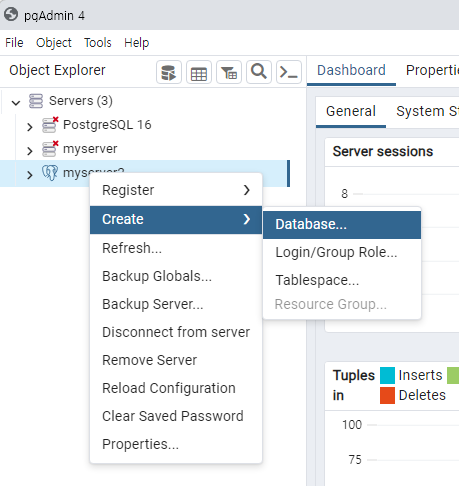Click the disconnected PostgreSQL 16 server icon
The width and height of the screenshot is (459, 486).
(50, 125)
